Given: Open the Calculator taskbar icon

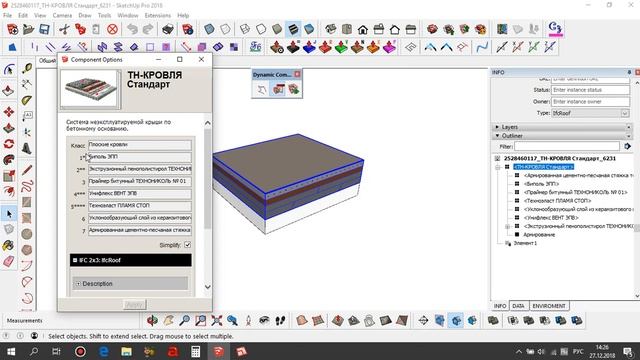Looking at the screenshot, I should pos(196,351).
